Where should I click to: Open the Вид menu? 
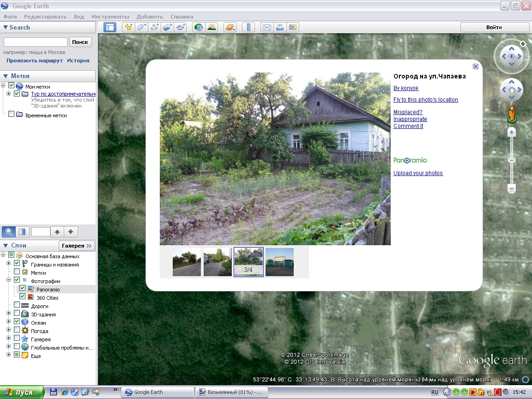(x=79, y=17)
